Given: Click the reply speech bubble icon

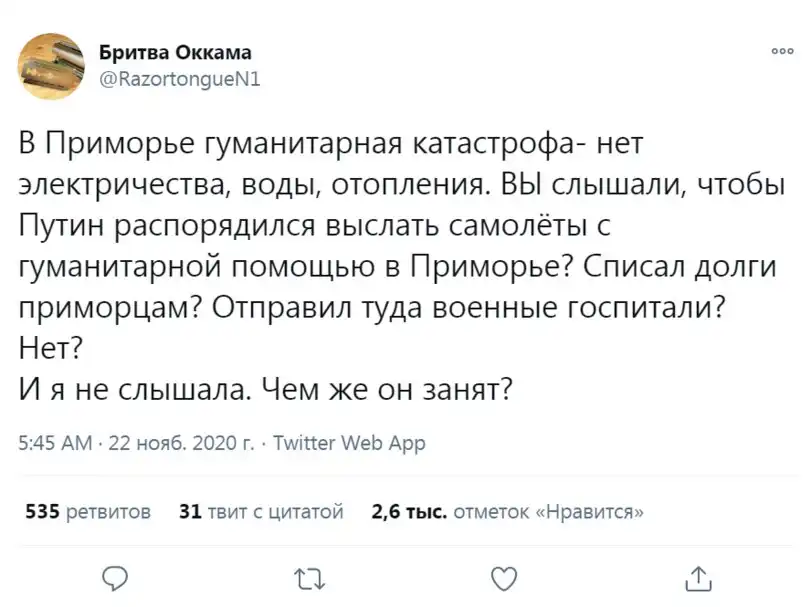Looking at the screenshot, I should click(116, 576).
